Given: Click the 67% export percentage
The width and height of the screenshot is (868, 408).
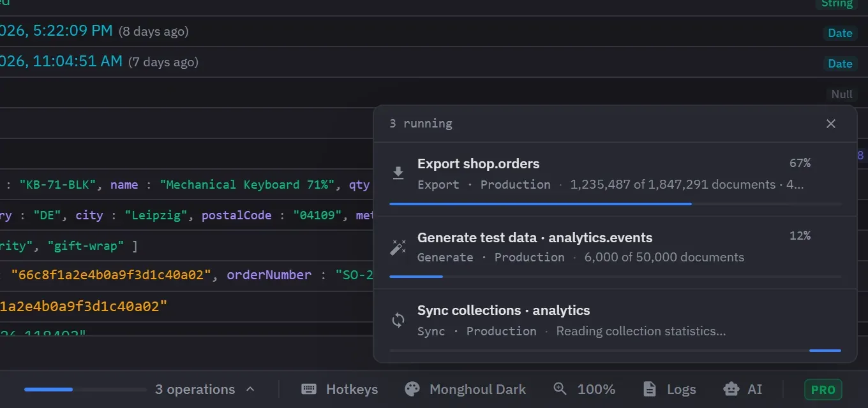Looking at the screenshot, I should tap(800, 163).
